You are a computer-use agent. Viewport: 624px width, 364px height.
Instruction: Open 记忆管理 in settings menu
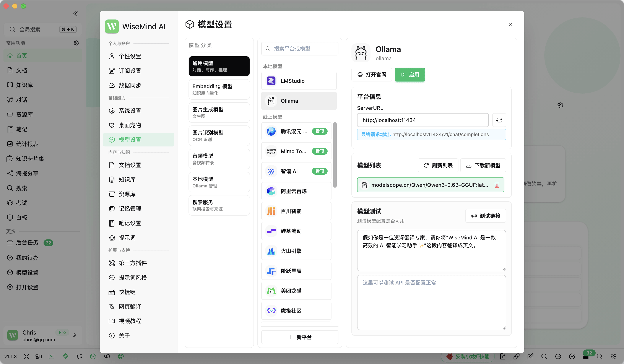pyautogui.click(x=139, y=208)
